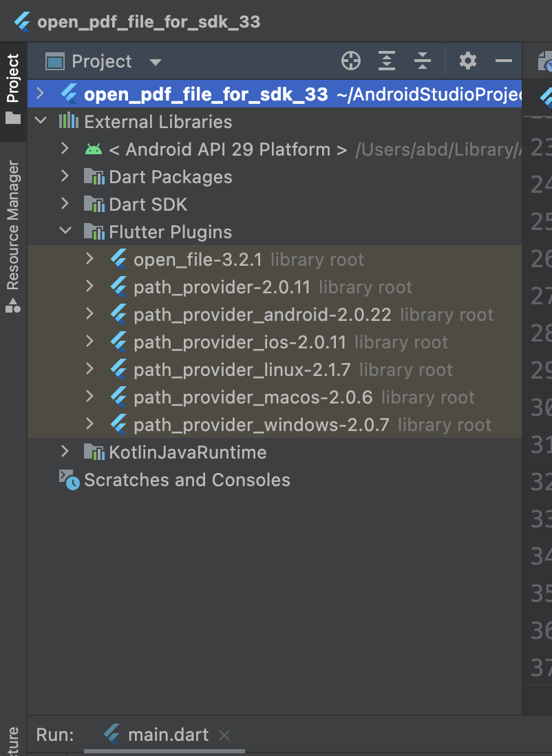Click Flutter icon beside path_provider_ios-2.0.11
The height and width of the screenshot is (756, 552).
[x=118, y=342]
